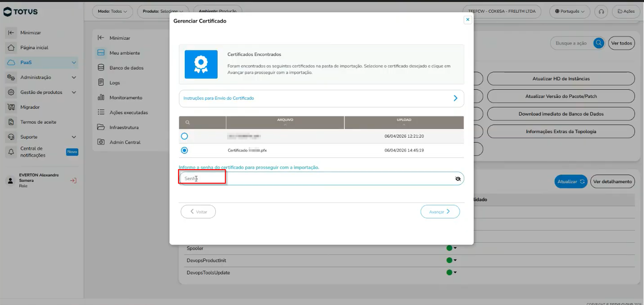Click the blue search magnifier button
Viewport: 644px width, 305px height.
[599, 43]
